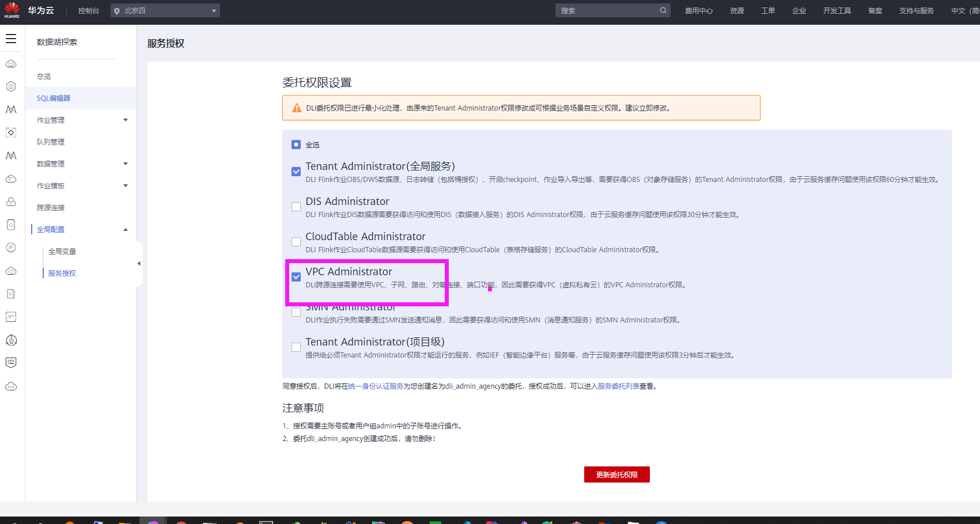
Task: Collapse the 全局配置 submenu arrow
Action: [x=126, y=230]
